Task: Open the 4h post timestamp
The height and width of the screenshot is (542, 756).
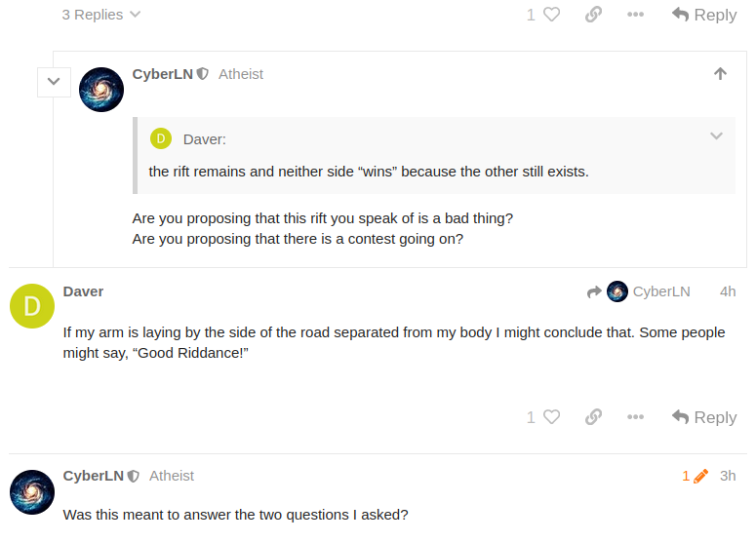Action: click(x=728, y=291)
